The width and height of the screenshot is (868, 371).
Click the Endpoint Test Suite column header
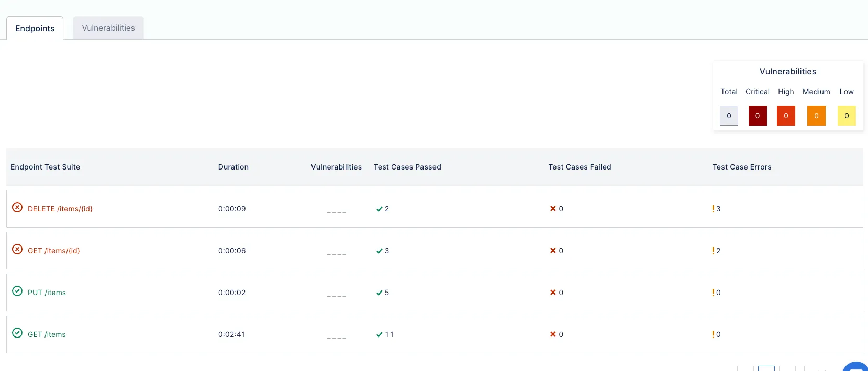[x=45, y=167]
